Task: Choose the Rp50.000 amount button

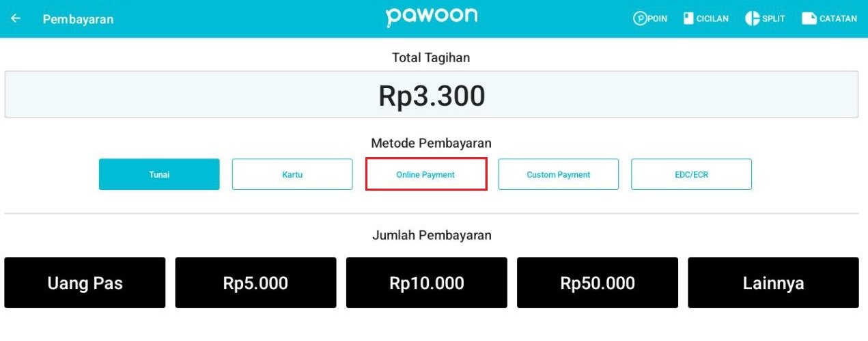Action: point(598,283)
